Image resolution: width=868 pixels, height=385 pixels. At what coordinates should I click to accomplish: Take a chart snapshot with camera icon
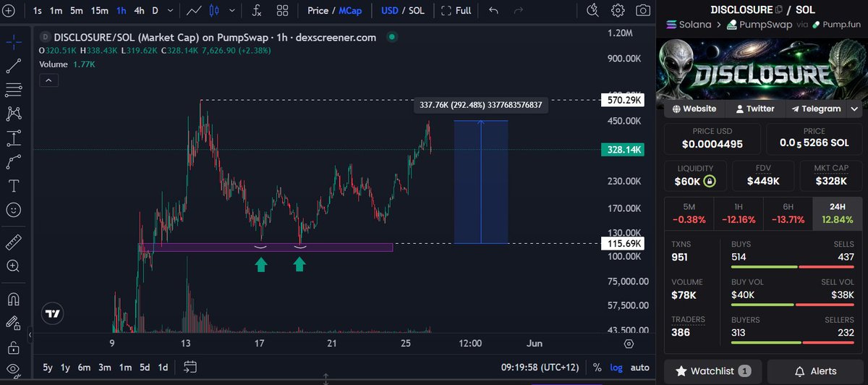[x=642, y=10]
